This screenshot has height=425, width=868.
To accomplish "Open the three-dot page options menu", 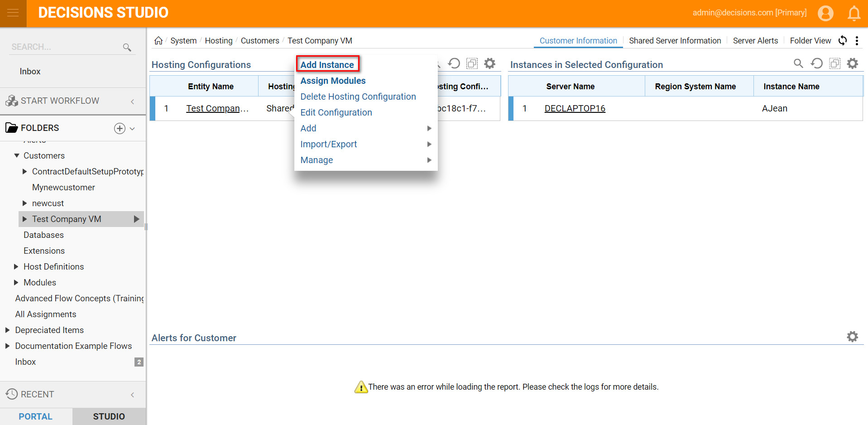I will 857,40.
